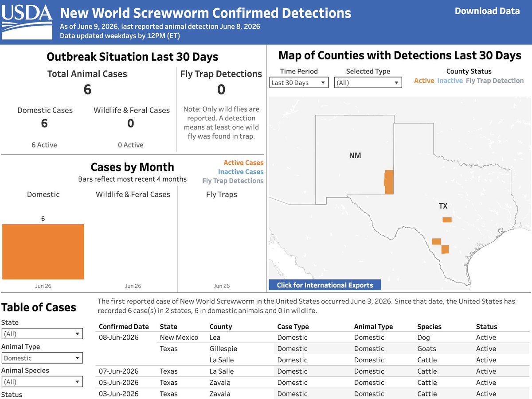
Task: Click the USDA logo
Action: coord(27,21)
